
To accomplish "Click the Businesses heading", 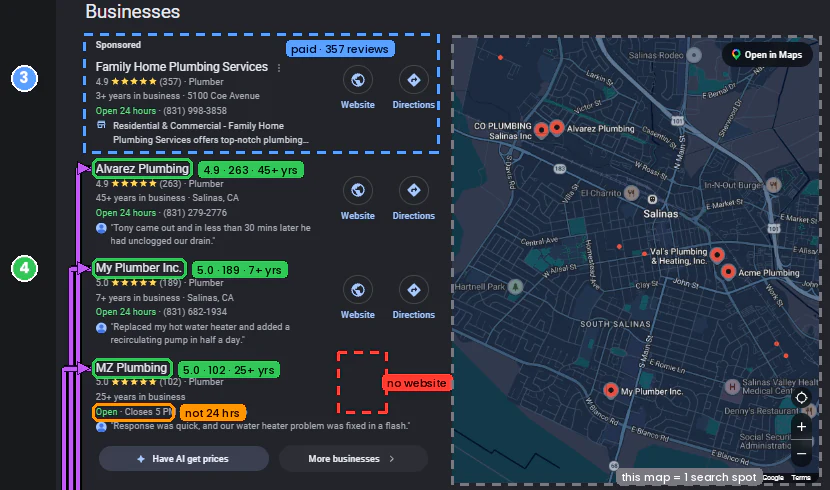I will [132, 11].
